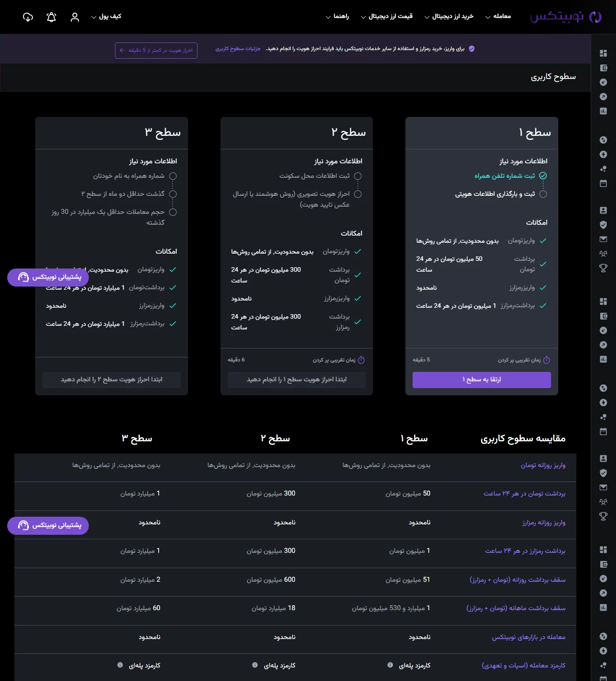Click the download app icon in header
The image size is (616, 681).
[x=28, y=17]
